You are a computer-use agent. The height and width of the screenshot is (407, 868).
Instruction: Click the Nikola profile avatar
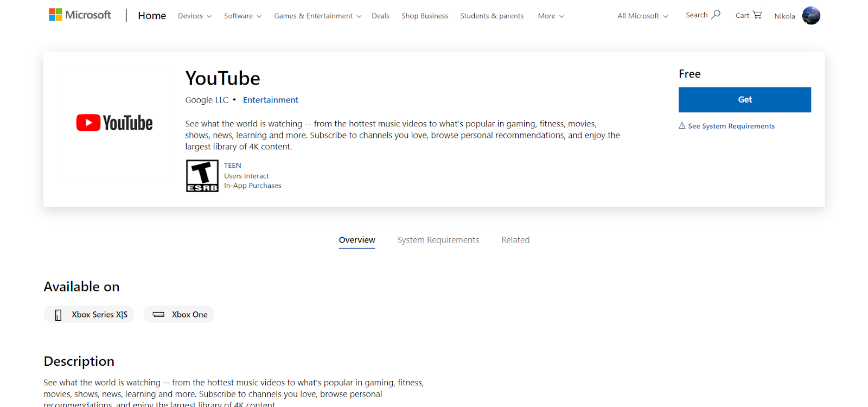pyautogui.click(x=811, y=16)
